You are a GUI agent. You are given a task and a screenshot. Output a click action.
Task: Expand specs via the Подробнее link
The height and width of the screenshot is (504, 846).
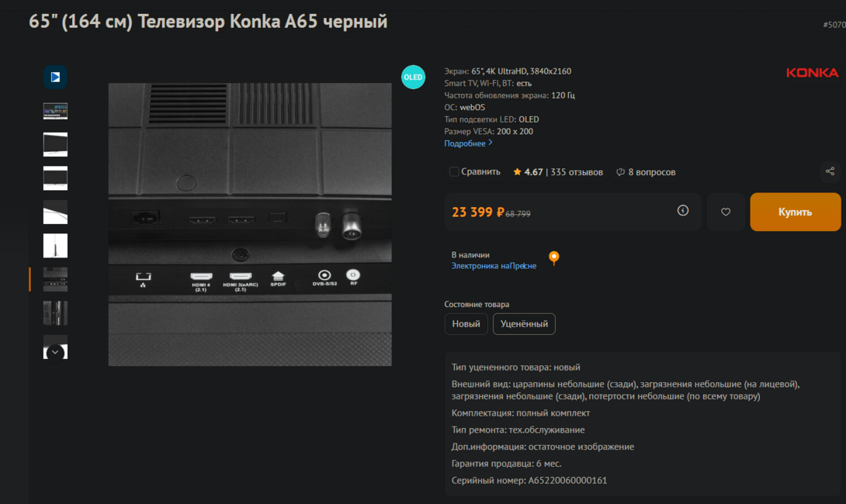tap(468, 143)
